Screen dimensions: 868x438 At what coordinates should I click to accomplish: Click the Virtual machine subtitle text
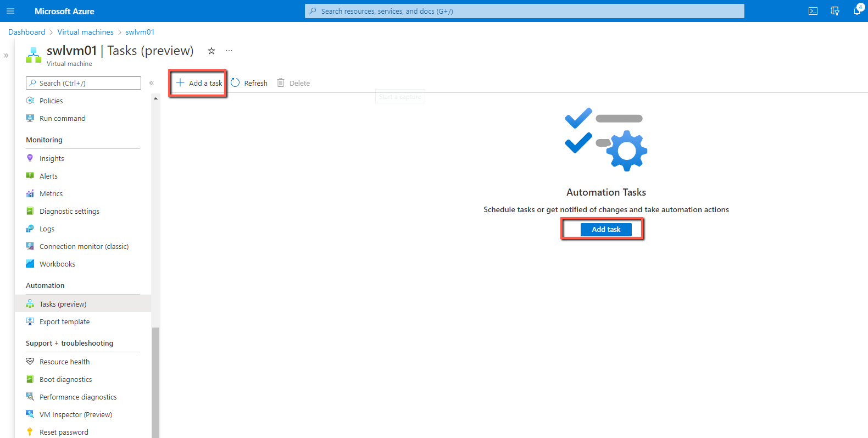69,64
